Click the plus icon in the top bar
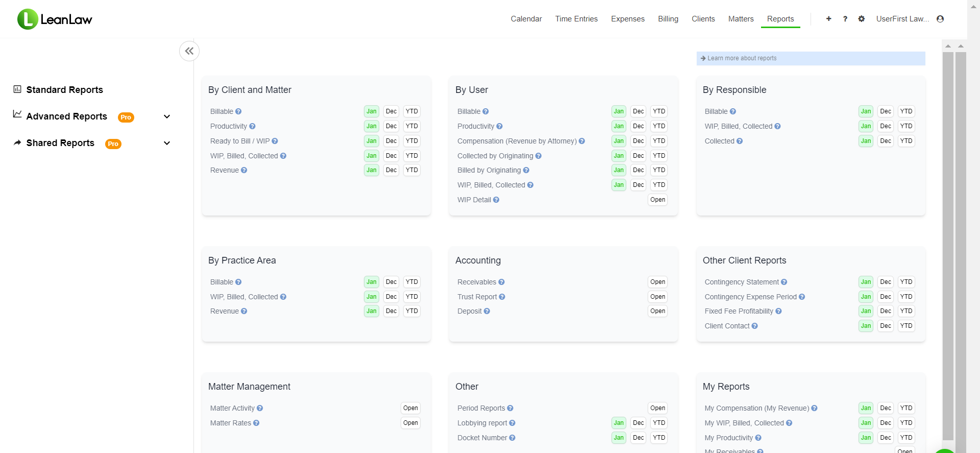The width and height of the screenshot is (980, 453). pyautogui.click(x=828, y=19)
